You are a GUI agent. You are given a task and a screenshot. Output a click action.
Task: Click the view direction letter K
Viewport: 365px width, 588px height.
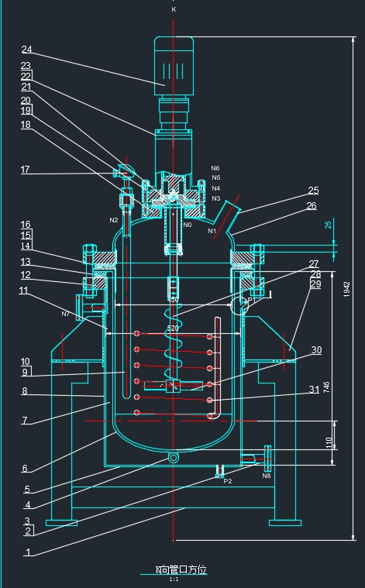point(174,10)
